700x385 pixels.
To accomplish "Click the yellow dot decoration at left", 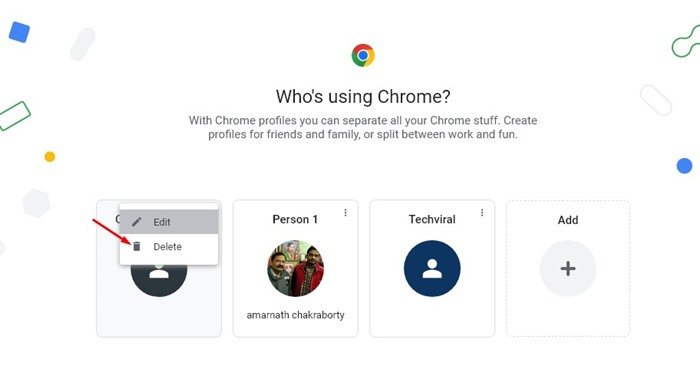I will tap(50, 157).
